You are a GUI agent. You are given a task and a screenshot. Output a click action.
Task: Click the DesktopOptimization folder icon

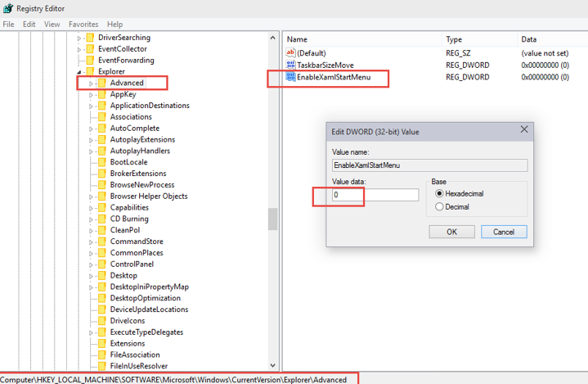point(102,298)
